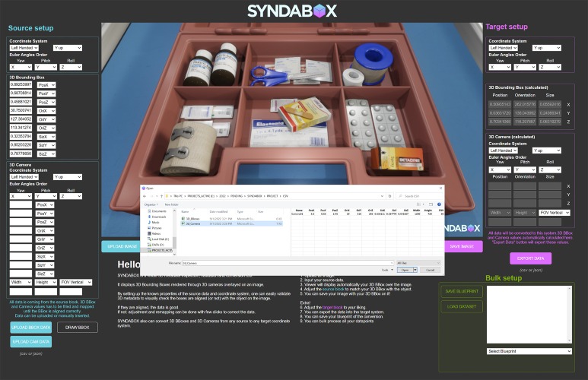
Task: Open Local Disk (C:) in navigation pane
Action: click(x=159, y=239)
